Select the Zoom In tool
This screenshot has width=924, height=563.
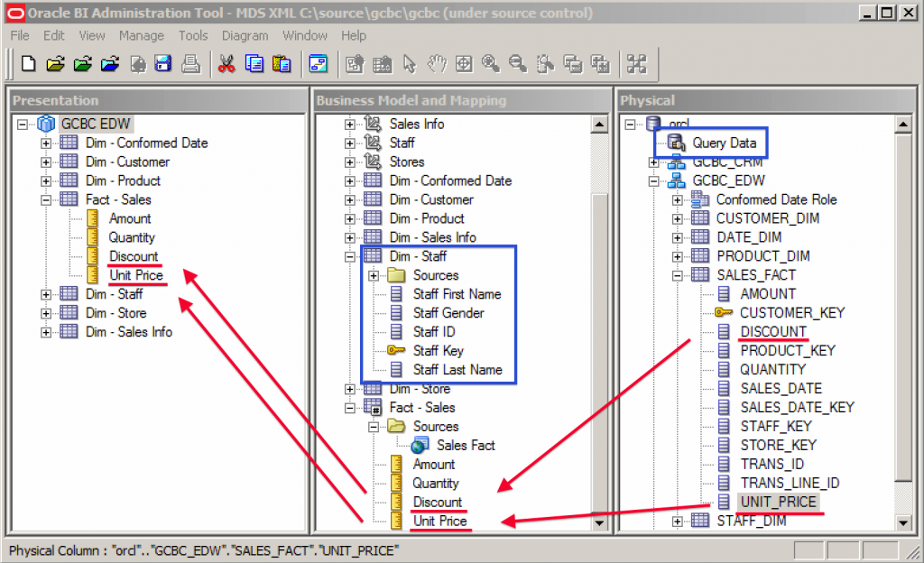(489, 64)
